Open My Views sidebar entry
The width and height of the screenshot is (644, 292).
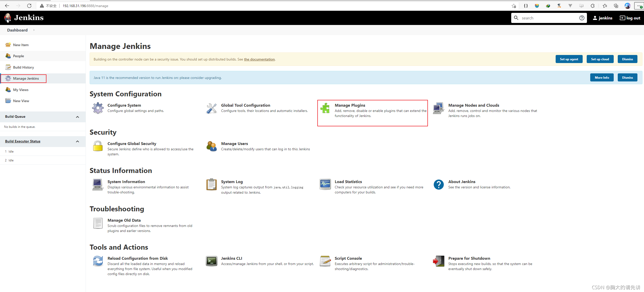coord(21,90)
